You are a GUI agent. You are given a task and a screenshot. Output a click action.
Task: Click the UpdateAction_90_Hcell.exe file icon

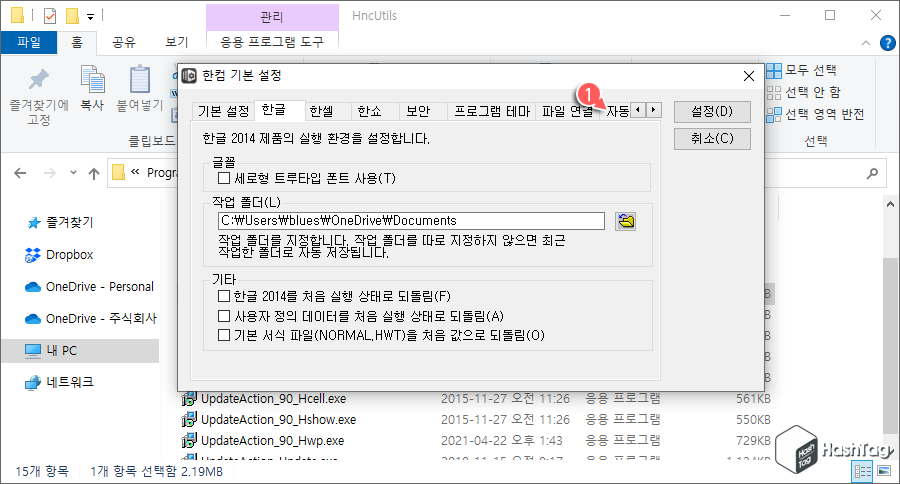(x=189, y=398)
